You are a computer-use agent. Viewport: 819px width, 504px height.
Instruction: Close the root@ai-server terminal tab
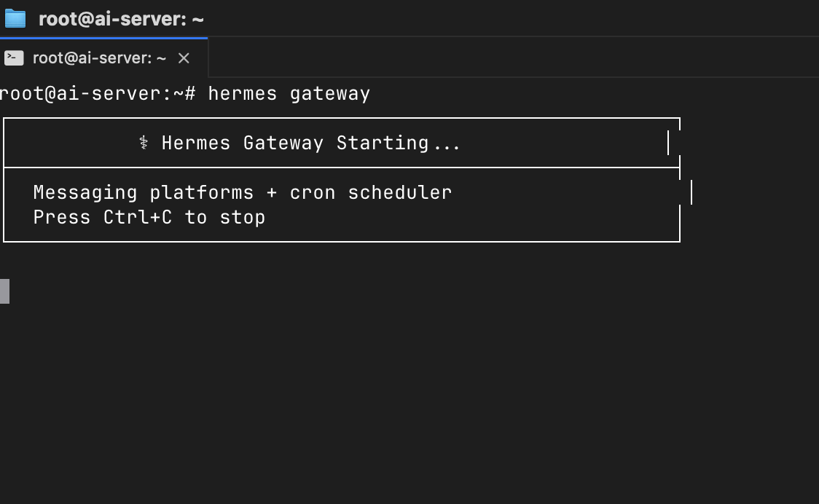(x=184, y=58)
